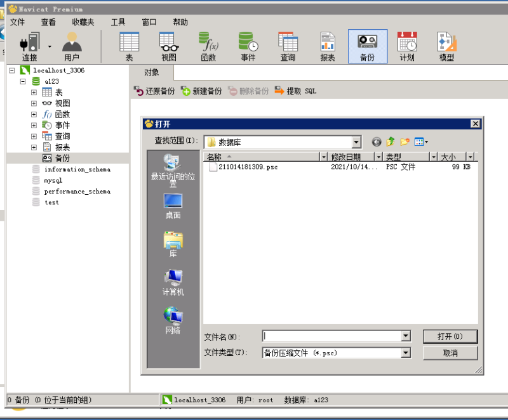508x420 pixels.
Task: Open the 帮助 menu
Action: (x=180, y=22)
